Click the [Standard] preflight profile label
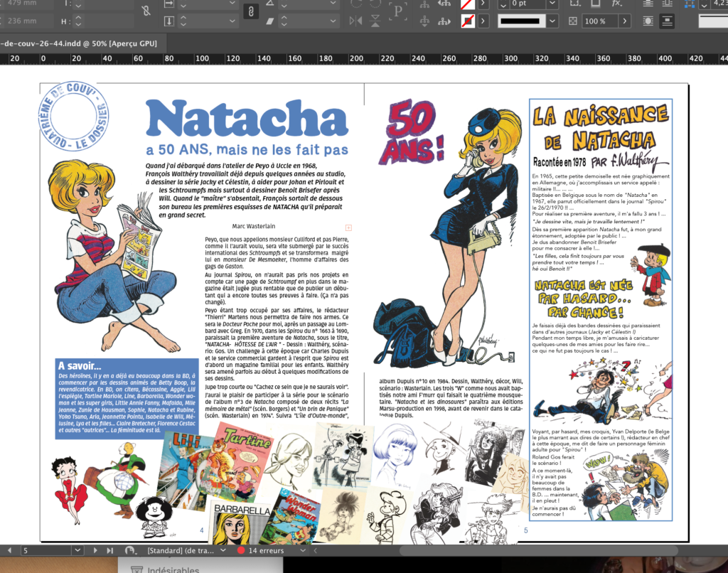This screenshot has width=728, height=573. (181, 550)
